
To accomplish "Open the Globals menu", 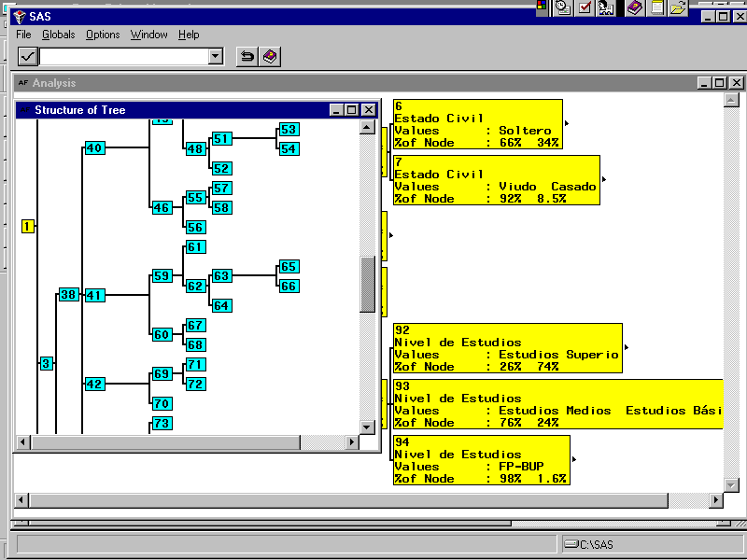I will point(58,35).
